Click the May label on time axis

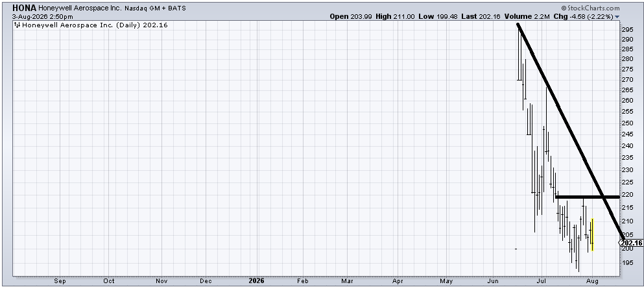tap(446, 281)
